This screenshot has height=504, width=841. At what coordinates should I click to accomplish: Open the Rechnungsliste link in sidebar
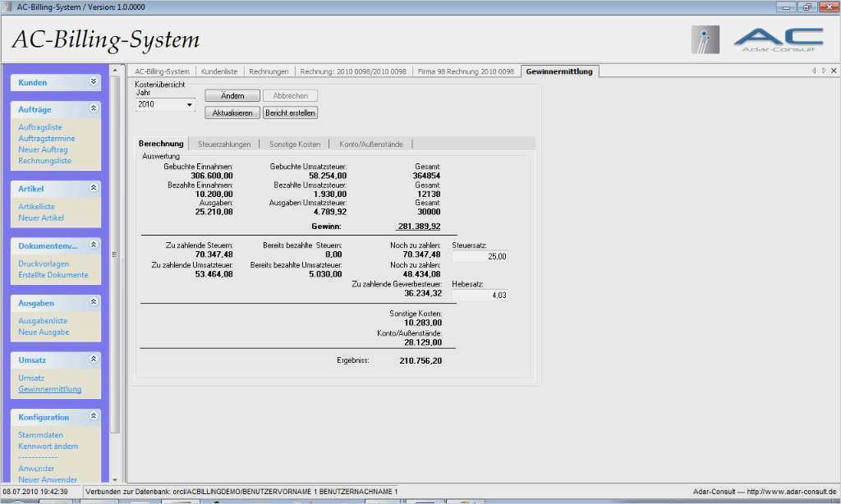44,161
